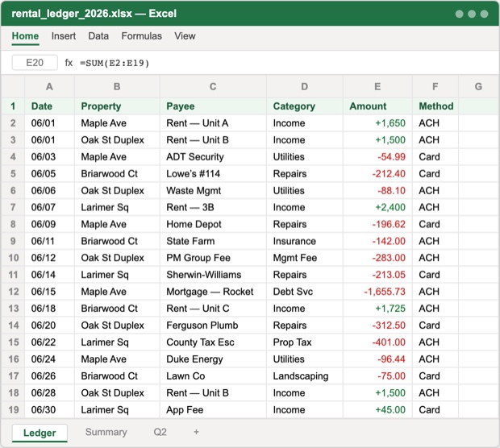This screenshot has width=500, height=448.
Task: Select the Insurance category cell
Action: [x=305, y=241]
